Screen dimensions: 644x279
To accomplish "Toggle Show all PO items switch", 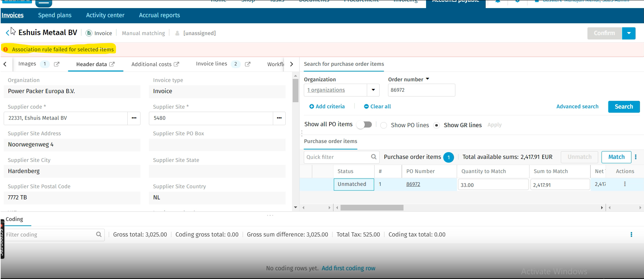I will point(364,124).
